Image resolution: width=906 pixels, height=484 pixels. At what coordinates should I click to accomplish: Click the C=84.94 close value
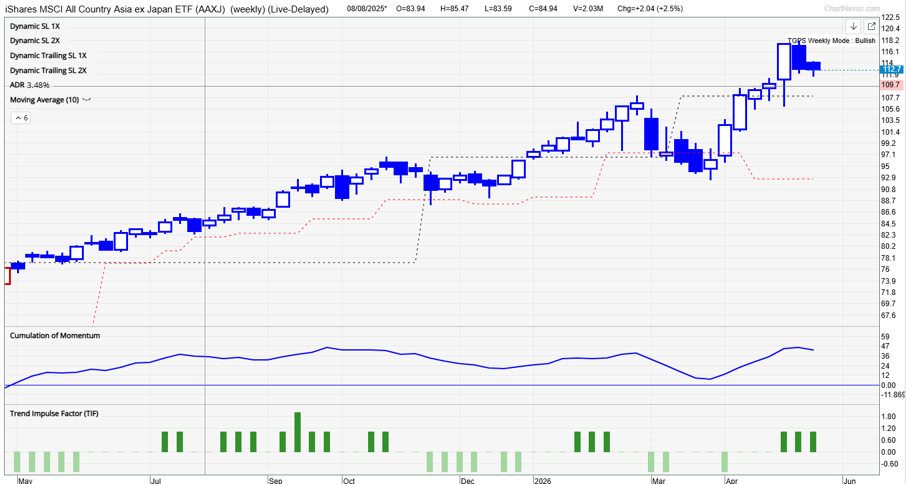point(542,9)
